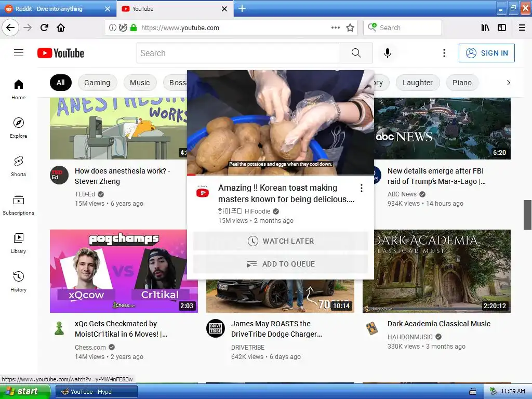532x399 pixels.
Task: Open a new browser tab
Action: pos(242,8)
